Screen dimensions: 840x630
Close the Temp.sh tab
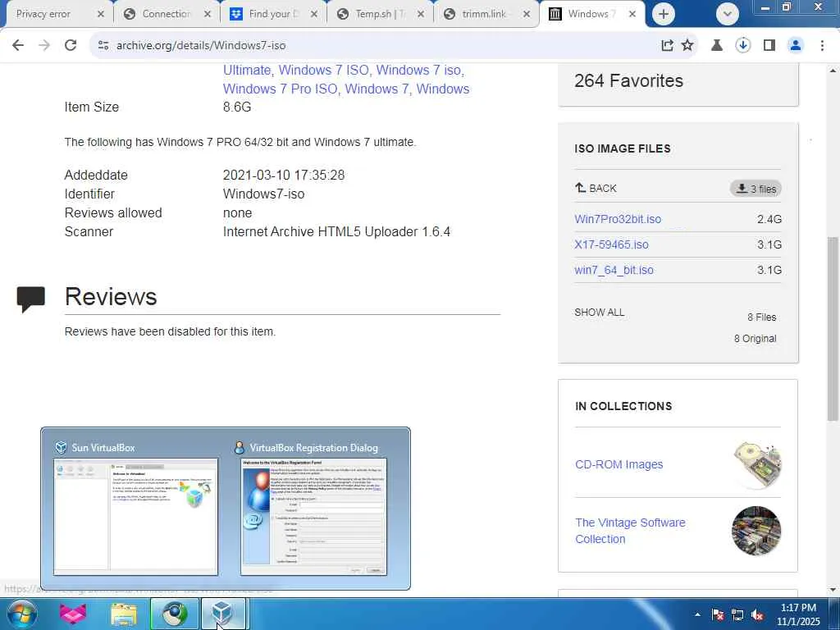(x=421, y=15)
